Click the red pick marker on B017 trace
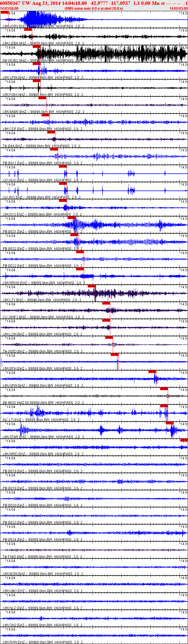The width and height of the screenshot is (188, 644). pyautogui.click(x=54, y=149)
